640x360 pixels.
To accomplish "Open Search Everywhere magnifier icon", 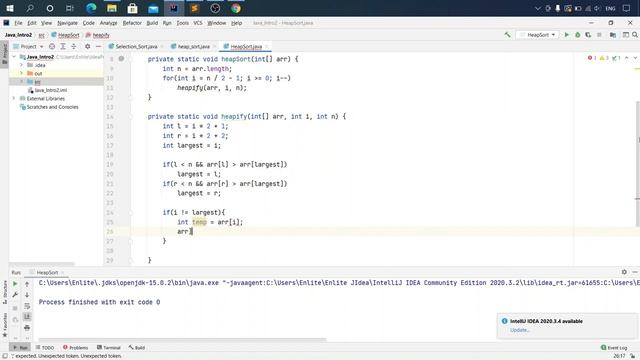I will pyautogui.click(x=635, y=35).
